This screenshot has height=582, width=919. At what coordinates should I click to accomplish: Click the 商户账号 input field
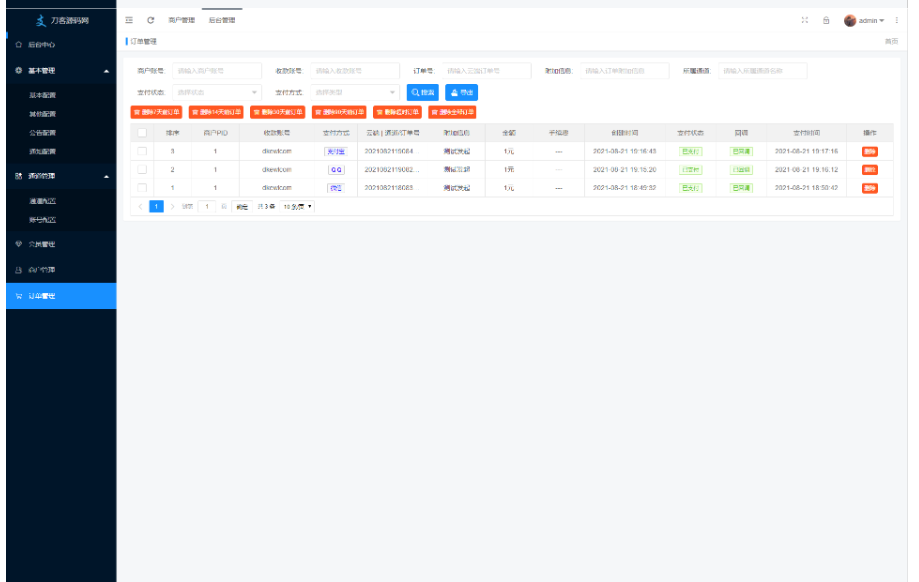pyautogui.click(x=216, y=71)
